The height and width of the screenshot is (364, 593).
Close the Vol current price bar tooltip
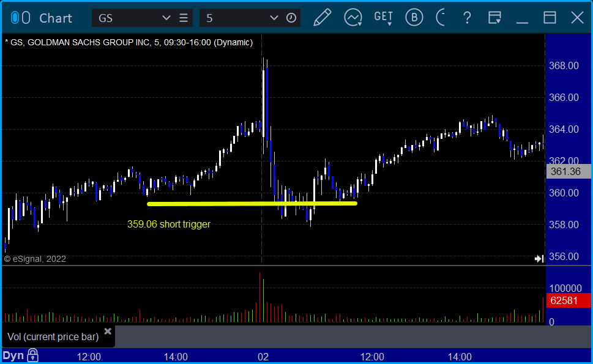(108, 332)
